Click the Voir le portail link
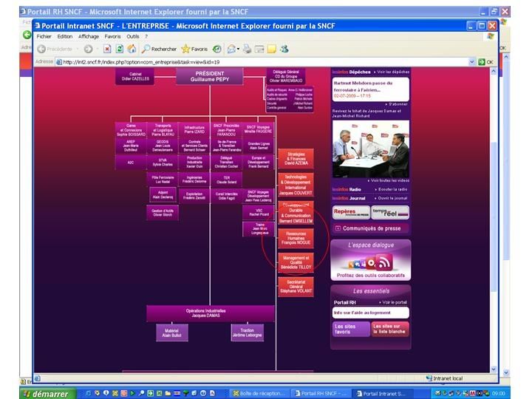Image resolution: width=532 pixels, height=399 pixels. tap(393, 302)
